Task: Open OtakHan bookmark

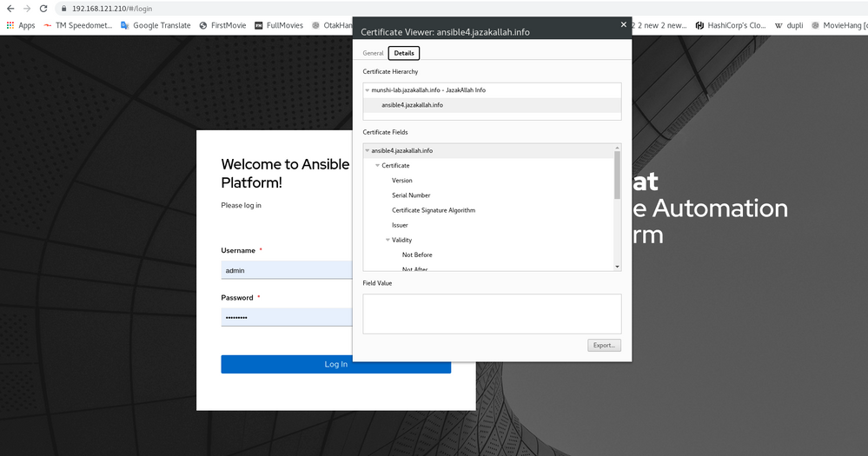Action: point(332,25)
